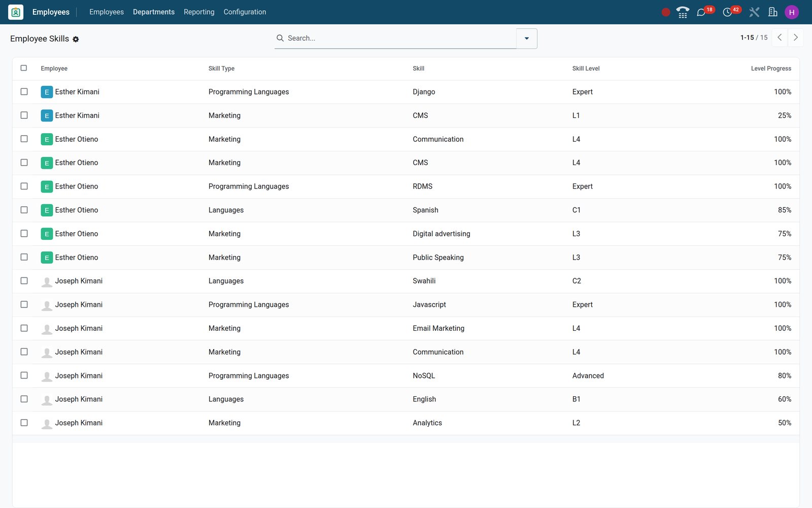The height and width of the screenshot is (508, 812).
Task: Click the English skill cell
Action: pos(424,399)
